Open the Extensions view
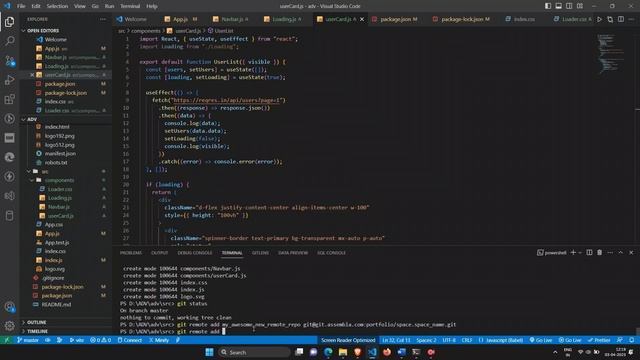 9,99
